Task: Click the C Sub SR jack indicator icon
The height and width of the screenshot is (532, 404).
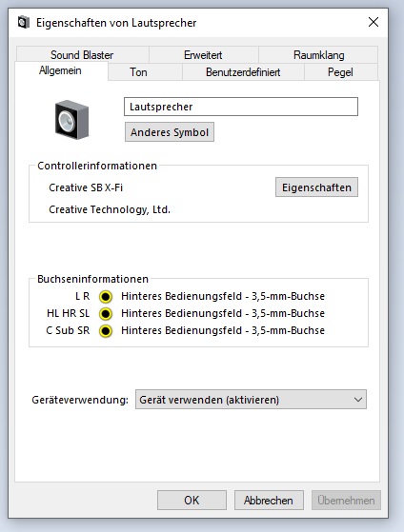Action: [106, 331]
